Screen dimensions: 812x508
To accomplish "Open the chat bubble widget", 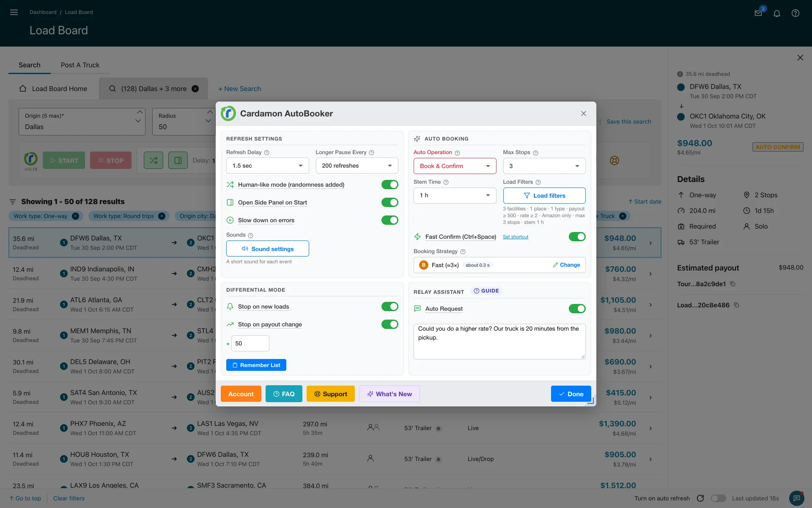I will [x=797, y=498].
